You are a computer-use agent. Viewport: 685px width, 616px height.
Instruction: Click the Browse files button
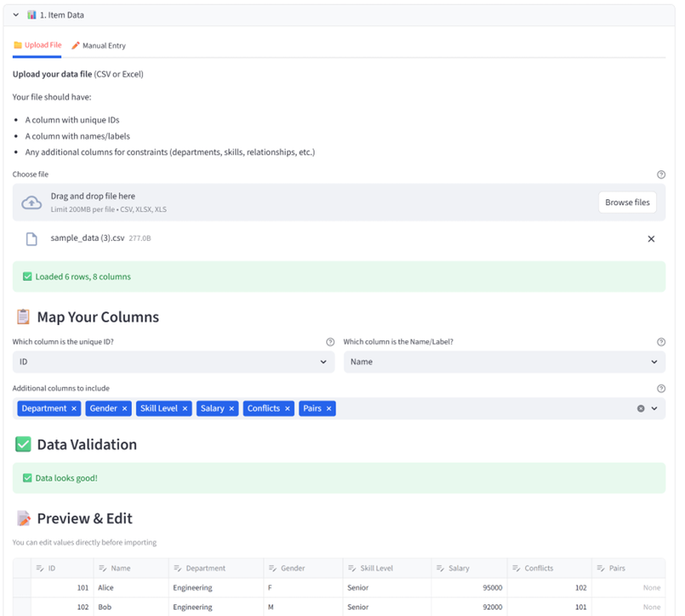tap(627, 203)
